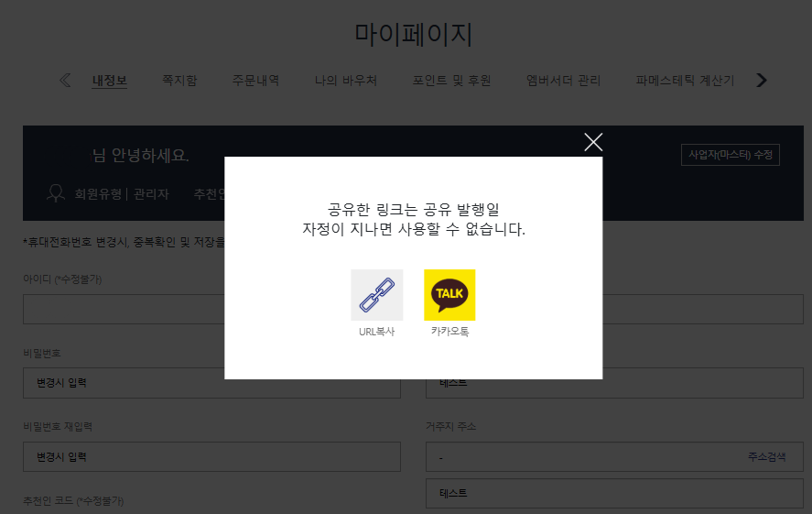Click the URL복사 chain link icon
The width and height of the screenshot is (812, 514).
pyautogui.click(x=376, y=295)
